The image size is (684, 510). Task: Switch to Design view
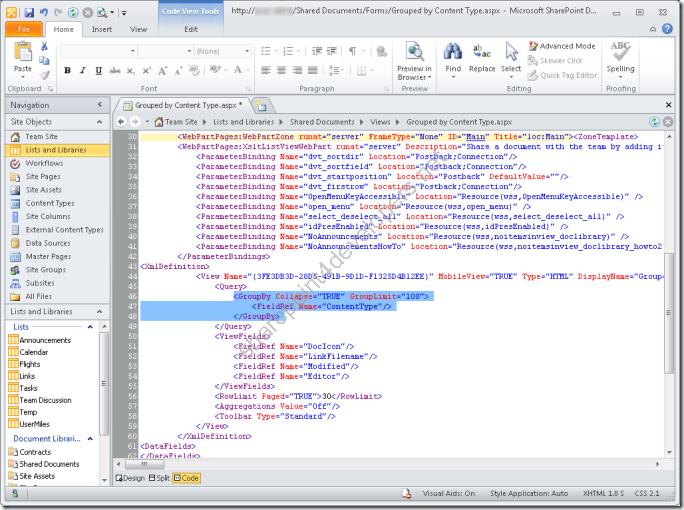coord(130,478)
